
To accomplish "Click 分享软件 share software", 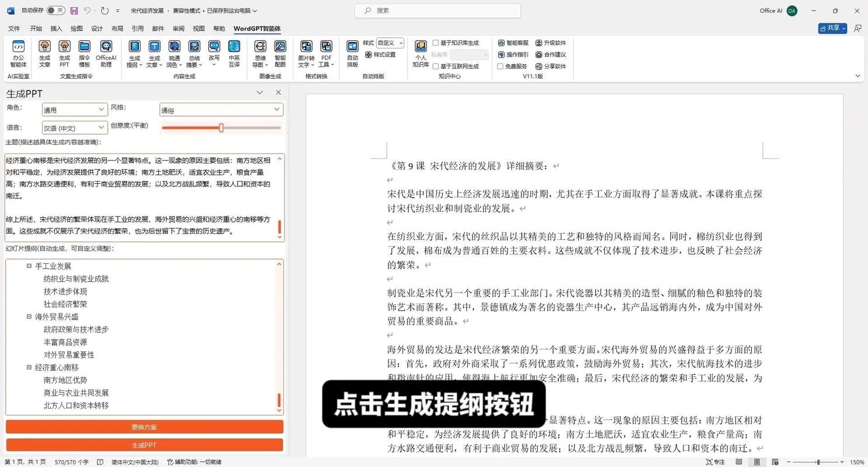I will pos(551,66).
